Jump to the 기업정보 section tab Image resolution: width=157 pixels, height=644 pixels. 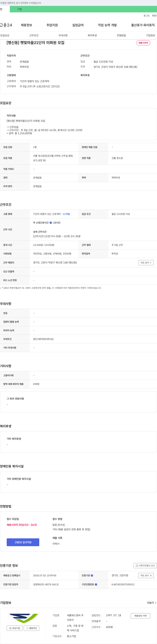click(150, 36)
